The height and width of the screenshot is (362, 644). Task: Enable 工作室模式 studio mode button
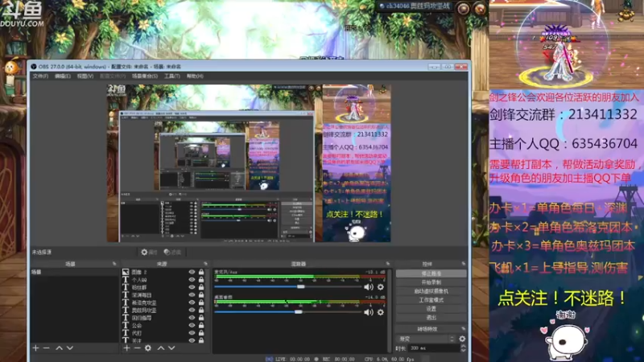431,300
